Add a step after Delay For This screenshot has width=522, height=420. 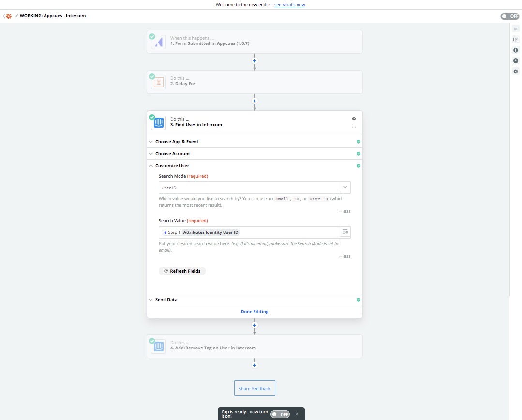[x=254, y=101]
